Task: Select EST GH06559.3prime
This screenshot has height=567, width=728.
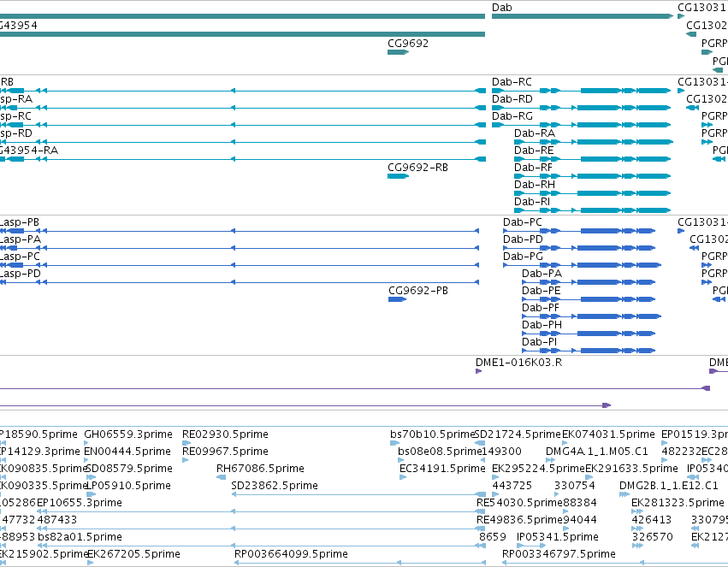Action: [128, 434]
